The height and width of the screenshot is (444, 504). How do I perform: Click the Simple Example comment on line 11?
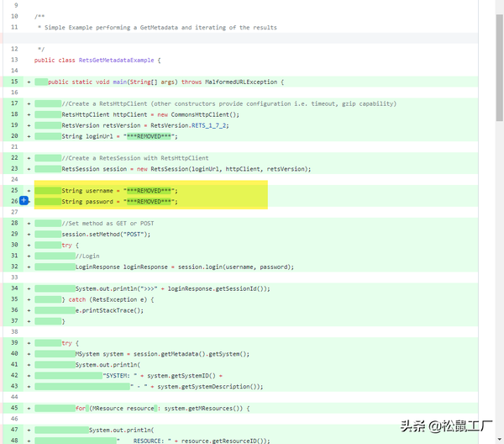click(157, 27)
